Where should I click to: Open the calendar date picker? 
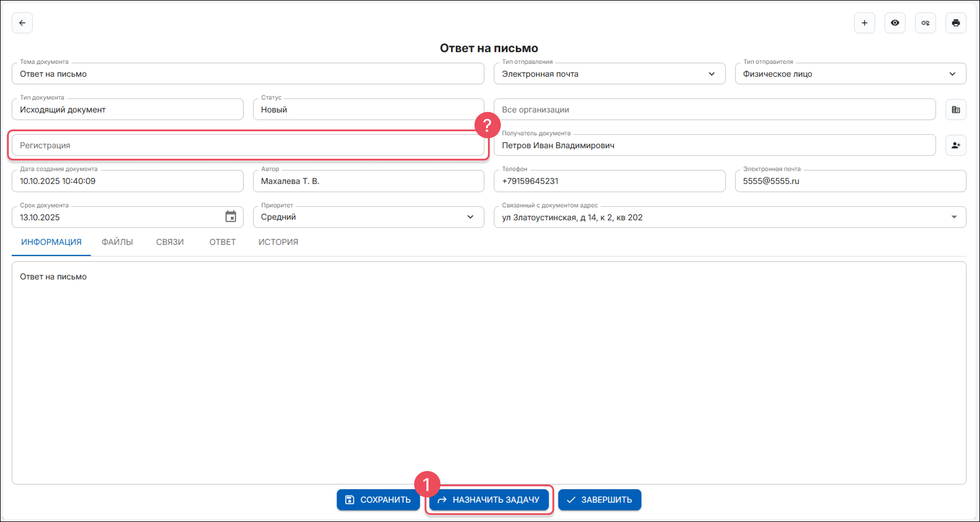pos(231,217)
